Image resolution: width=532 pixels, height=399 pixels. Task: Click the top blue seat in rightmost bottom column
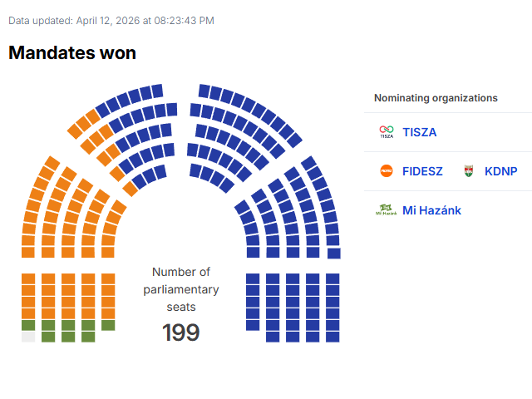click(332, 278)
